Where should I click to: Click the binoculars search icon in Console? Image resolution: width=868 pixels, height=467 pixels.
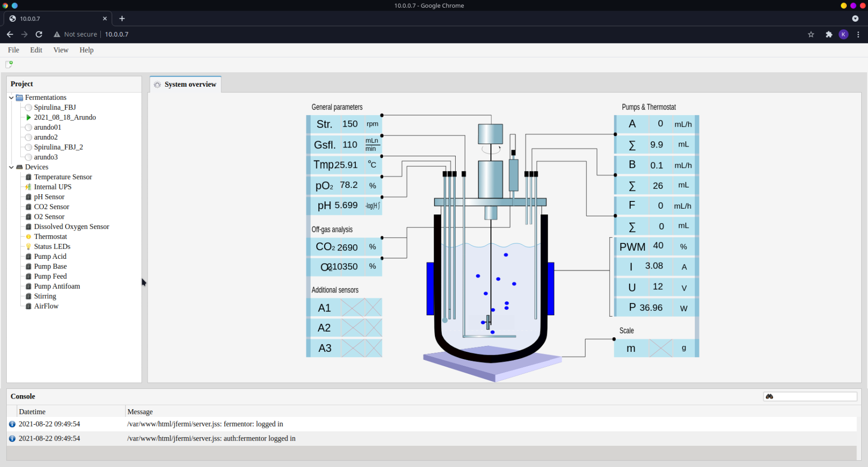click(x=770, y=397)
